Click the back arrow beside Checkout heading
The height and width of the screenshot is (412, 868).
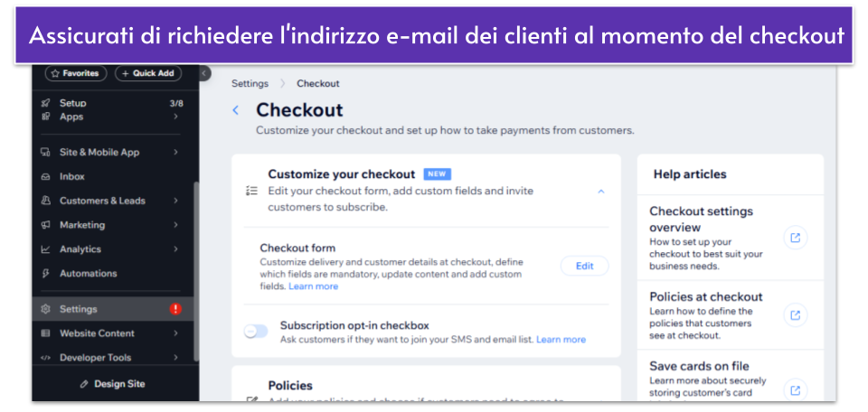pos(236,110)
